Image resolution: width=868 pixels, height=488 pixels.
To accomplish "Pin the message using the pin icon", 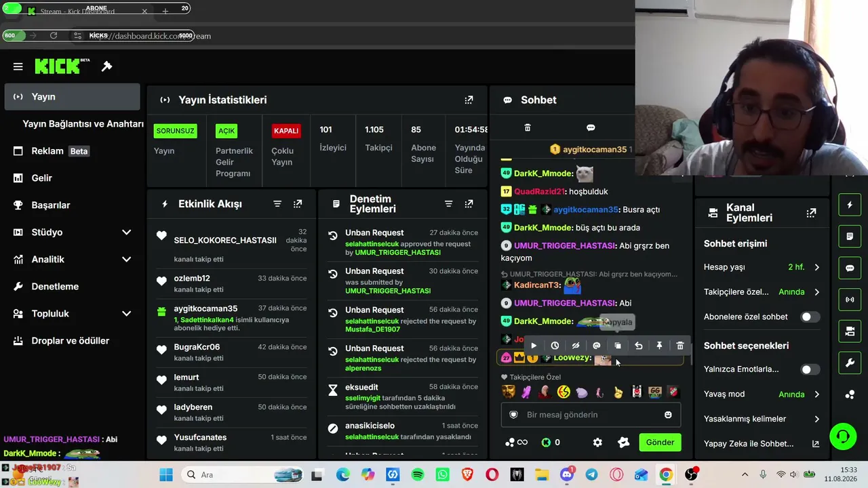I will click(659, 346).
